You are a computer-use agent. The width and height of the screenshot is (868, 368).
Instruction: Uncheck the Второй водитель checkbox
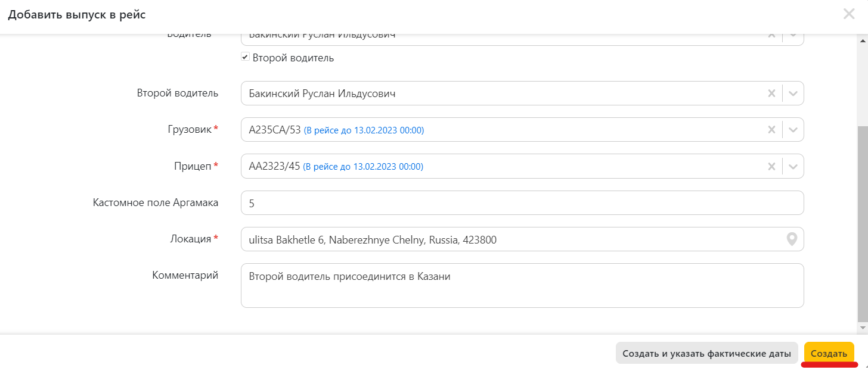tap(244, 57)
